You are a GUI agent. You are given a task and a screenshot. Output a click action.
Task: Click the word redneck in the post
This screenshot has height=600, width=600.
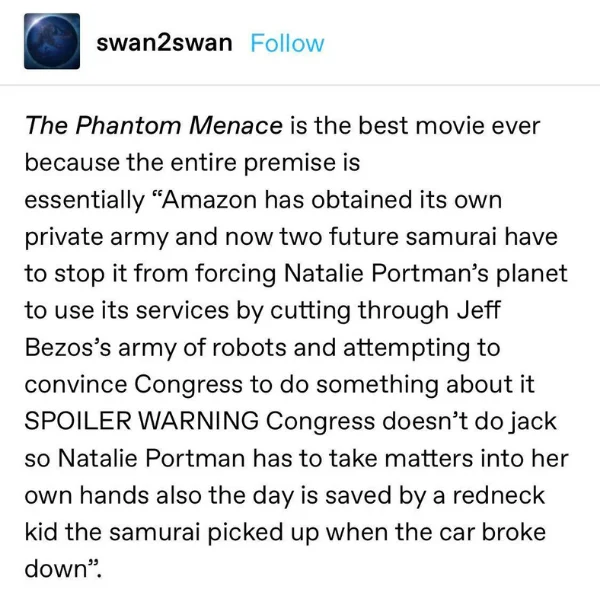pos(499,495)
